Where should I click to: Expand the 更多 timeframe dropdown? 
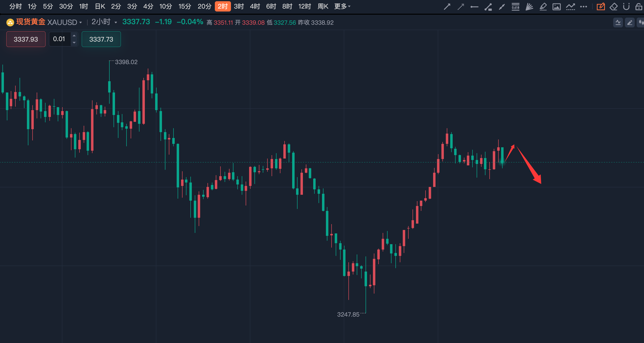[x=342, y=7]
